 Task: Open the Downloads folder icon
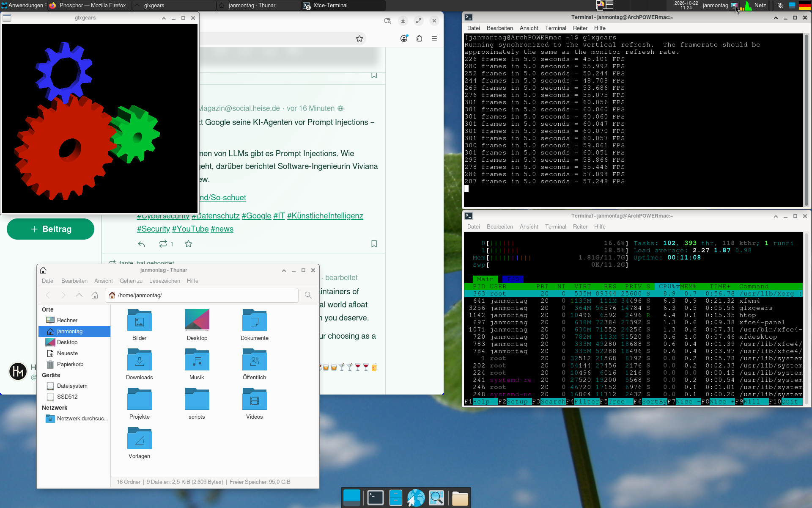click(139, 360)
